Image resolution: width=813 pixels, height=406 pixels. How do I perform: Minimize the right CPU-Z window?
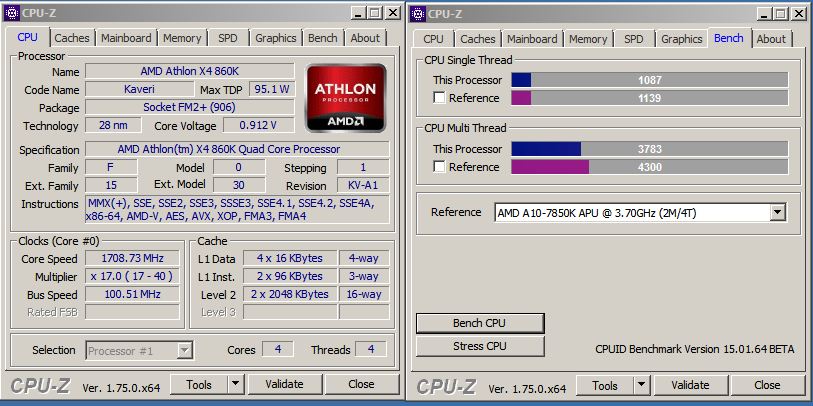764,13
